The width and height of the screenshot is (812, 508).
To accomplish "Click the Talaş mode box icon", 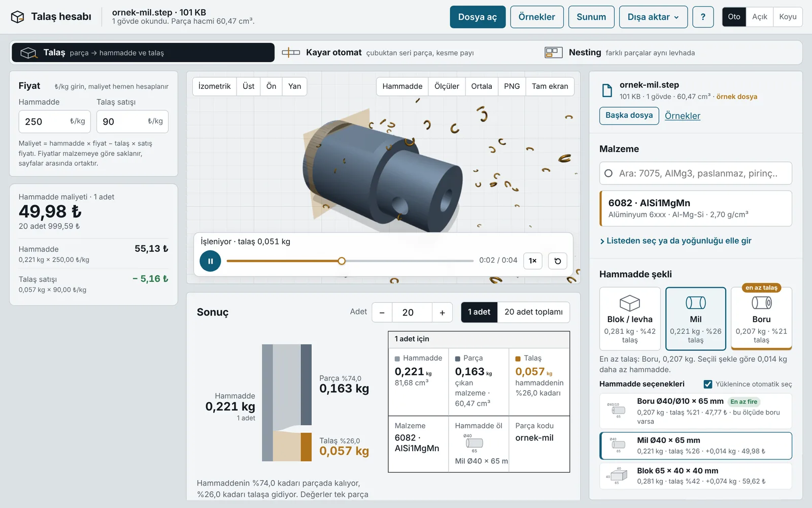I will coord(28,53).
